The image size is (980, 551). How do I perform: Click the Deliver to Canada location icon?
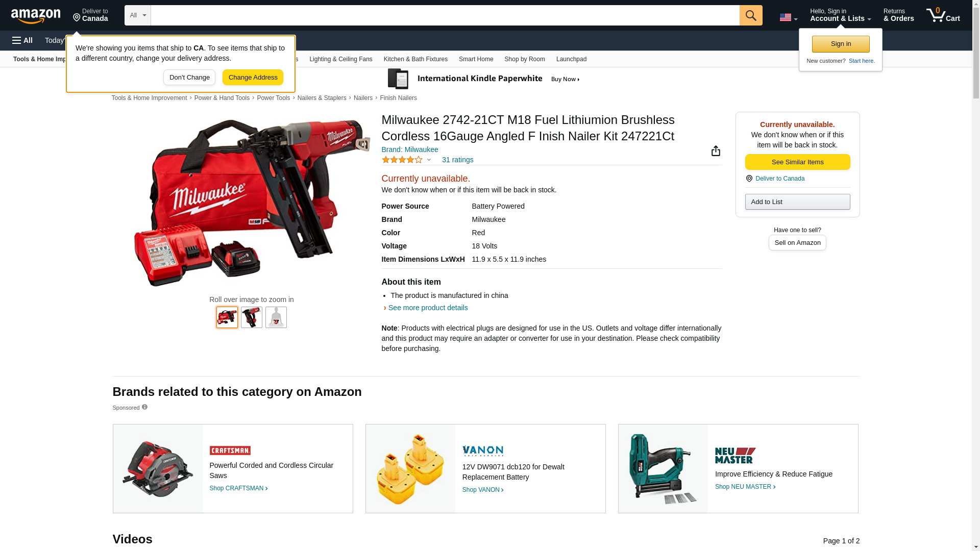click(x=749, y=179)
